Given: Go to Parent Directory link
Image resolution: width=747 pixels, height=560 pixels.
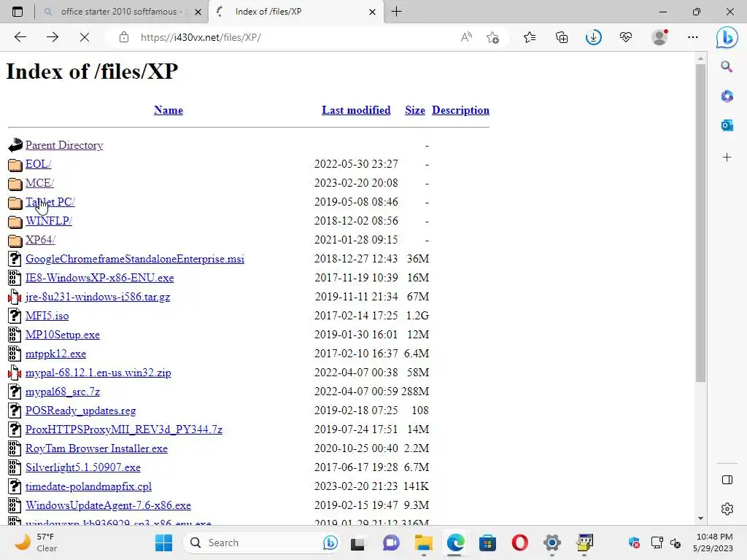Looking at the screenshot, I should (x=64, y=145).
